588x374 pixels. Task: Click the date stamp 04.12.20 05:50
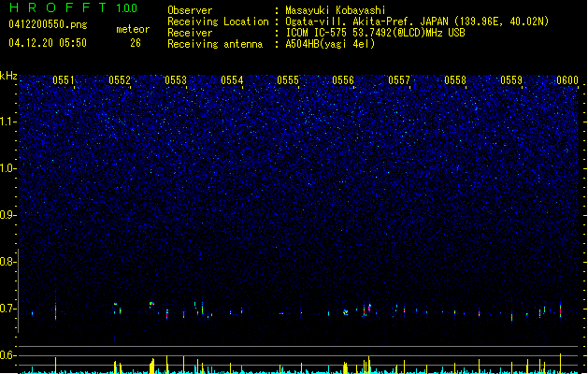(48, 43)
